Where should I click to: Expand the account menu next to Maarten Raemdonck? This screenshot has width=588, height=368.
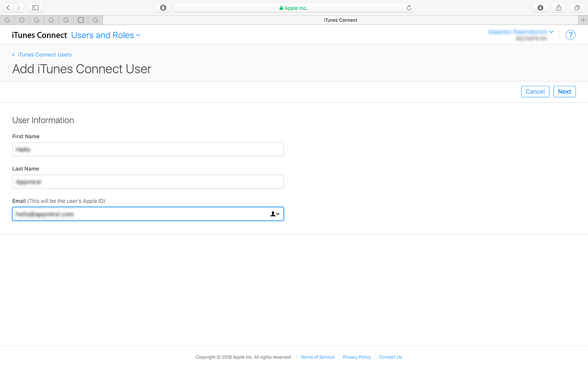pos(551,31)
